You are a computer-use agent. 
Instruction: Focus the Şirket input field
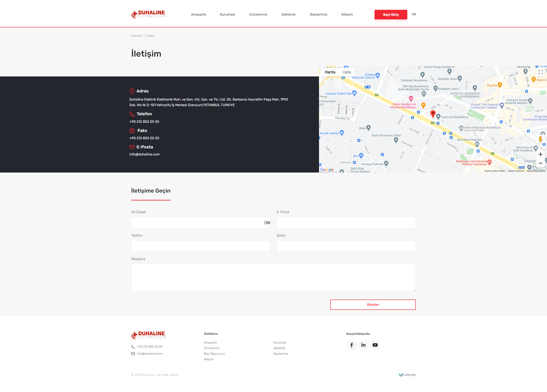pos(346,246)
